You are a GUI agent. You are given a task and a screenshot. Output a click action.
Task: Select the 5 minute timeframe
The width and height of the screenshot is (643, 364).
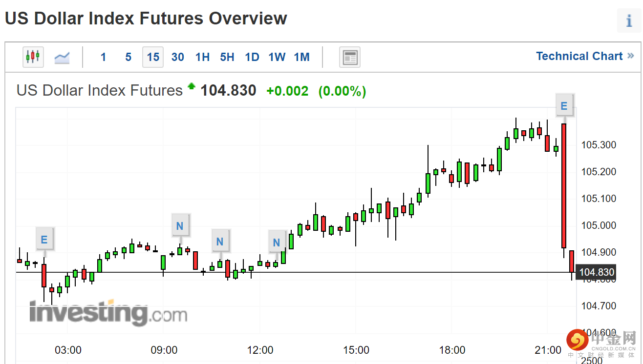[x=128, y=57]
